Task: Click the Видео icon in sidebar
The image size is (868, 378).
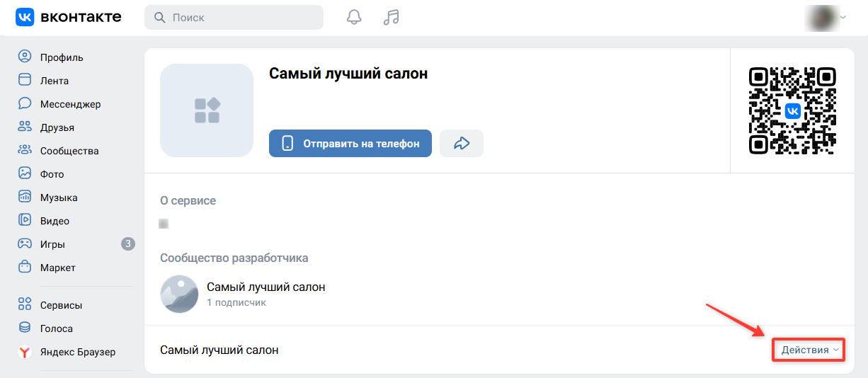Action: 25,220
